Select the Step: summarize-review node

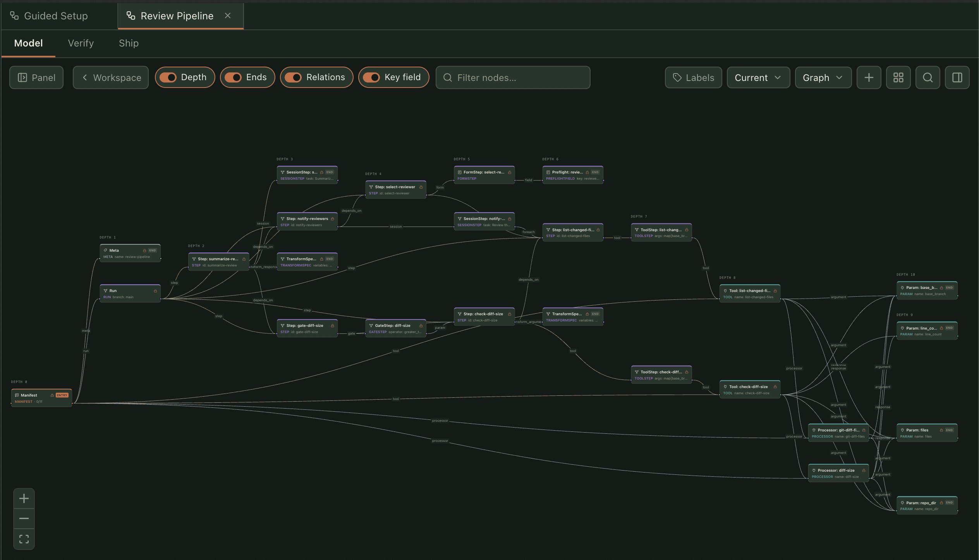point(218,262)
